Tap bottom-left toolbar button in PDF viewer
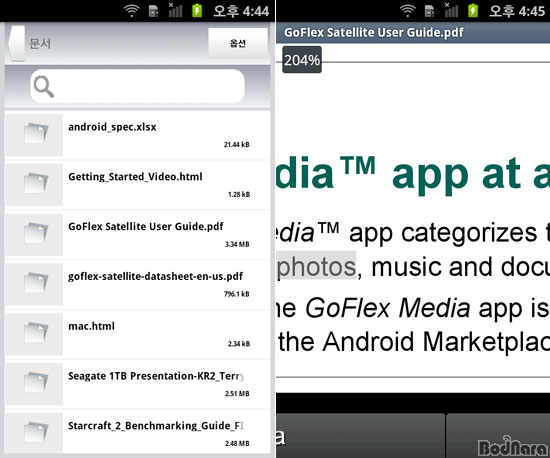550x458 pixels. pyautogui.click(x=360, y=436)
